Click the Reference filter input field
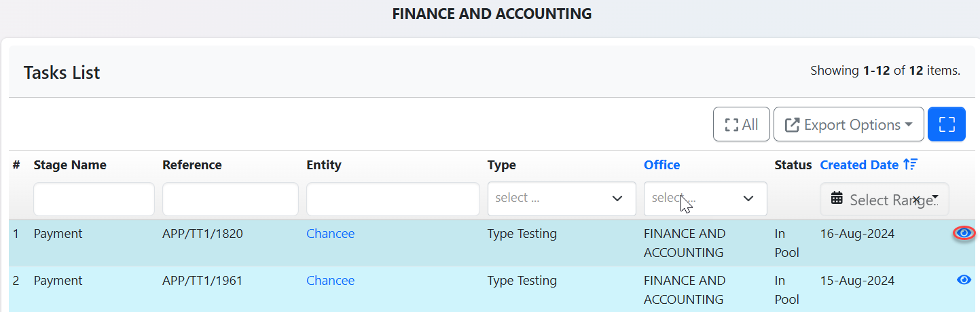Image resolution: width=980 pixels, height=312 pixels. 230,199
